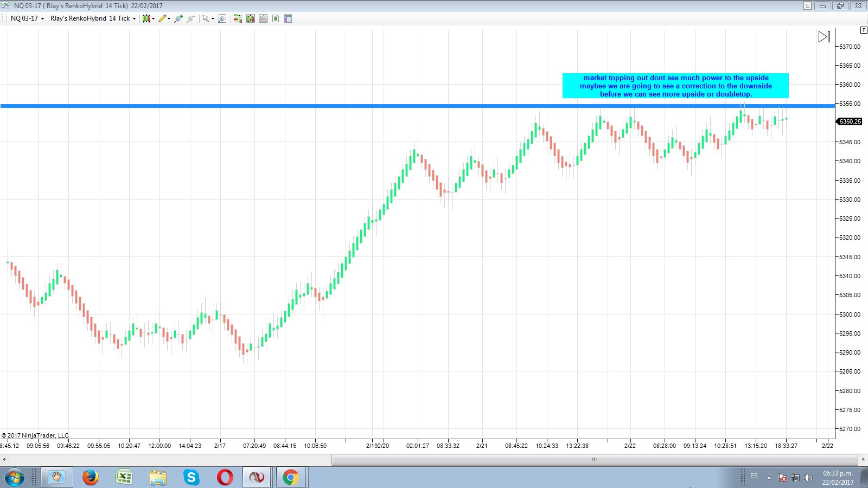Viewport: 868px width, 488px height.
Task: Open the RenkoHybrid 14 Tick interval dropdown
Action: [93, 18]
